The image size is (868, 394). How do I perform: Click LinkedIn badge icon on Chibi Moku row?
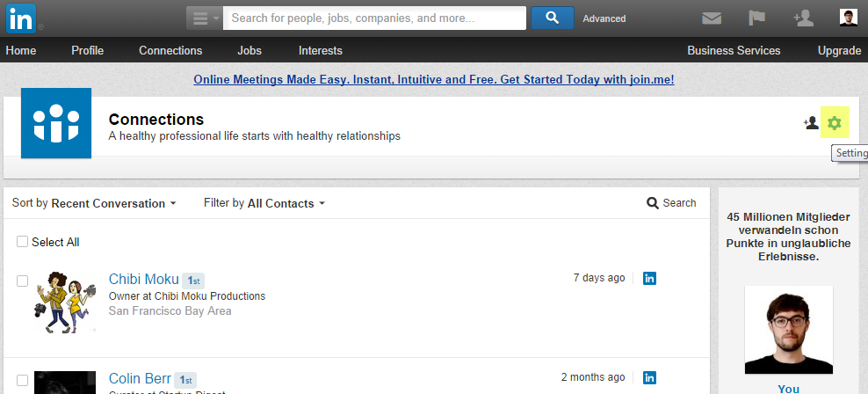pyautogui.click(x=650, y=279)
